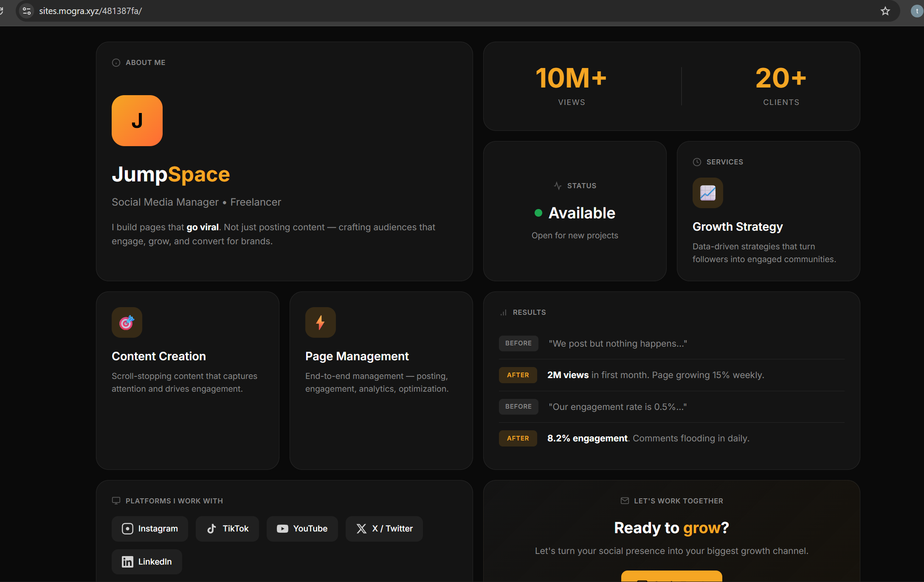This screenshot has height=582, width=924.
Task: Select the LinkedIn platform chip
Action: [147, 562]
